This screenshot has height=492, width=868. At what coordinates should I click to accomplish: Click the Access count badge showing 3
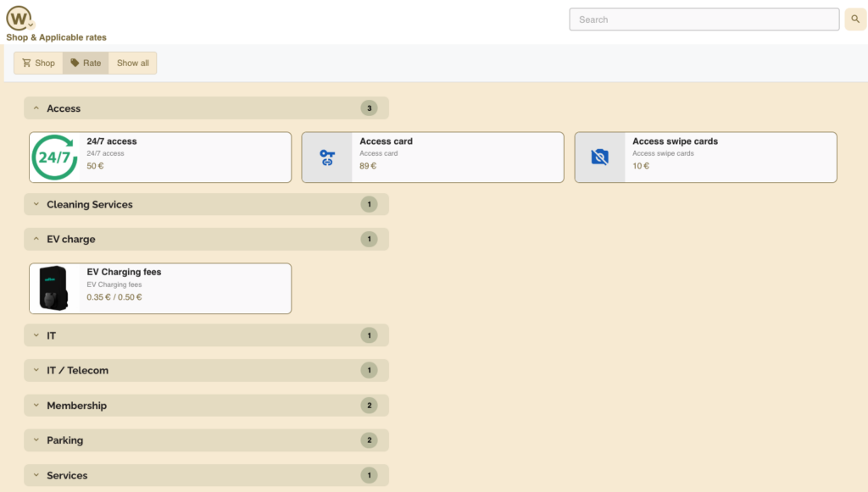tap(368, 108)
